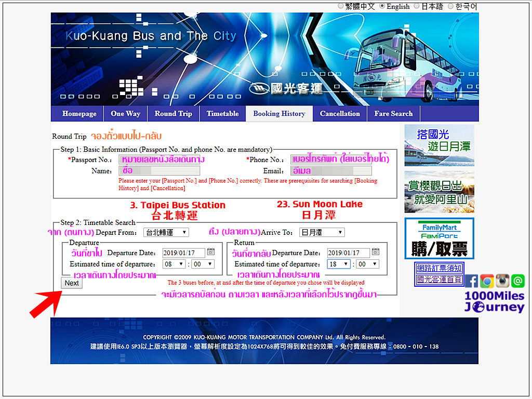Select the 한국어 language radio button
The height and width of the screenshot is (399, 532).
pos(450,6)
